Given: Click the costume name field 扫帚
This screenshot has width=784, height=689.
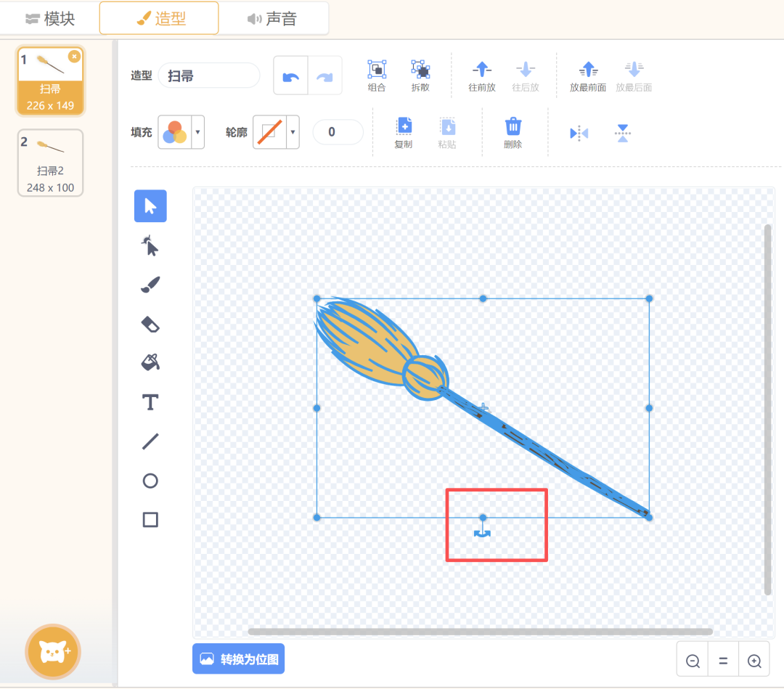Looking at the screenshot, I should click(x=209, y=76).
